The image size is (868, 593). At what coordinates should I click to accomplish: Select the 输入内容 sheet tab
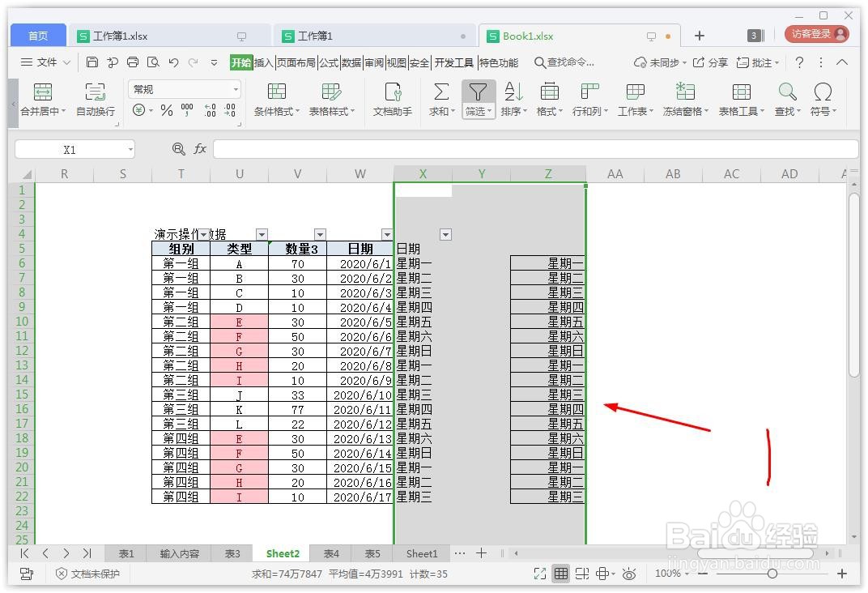click(x=180, y=553)
